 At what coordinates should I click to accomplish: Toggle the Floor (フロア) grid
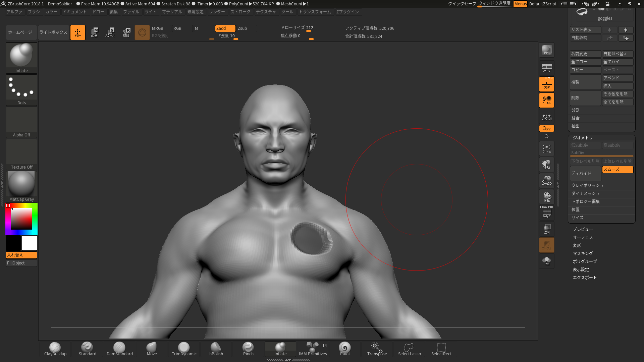pyautogui.click(x=547, y=84)
